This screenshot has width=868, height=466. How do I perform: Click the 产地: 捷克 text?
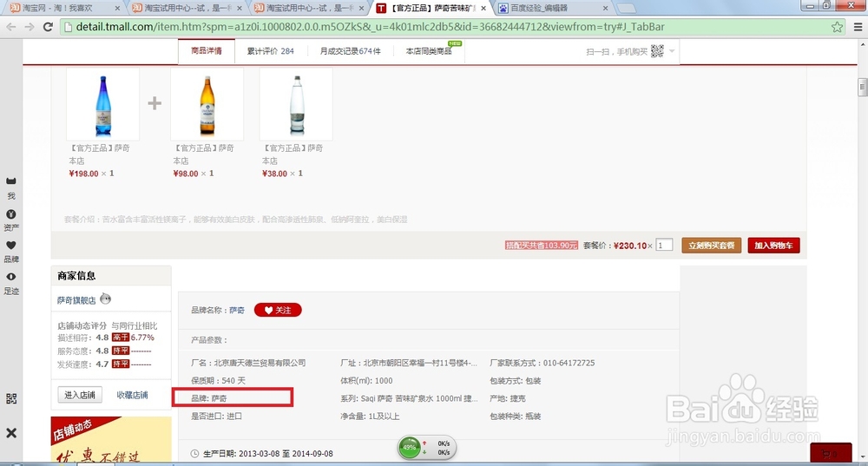pos(508,398)
